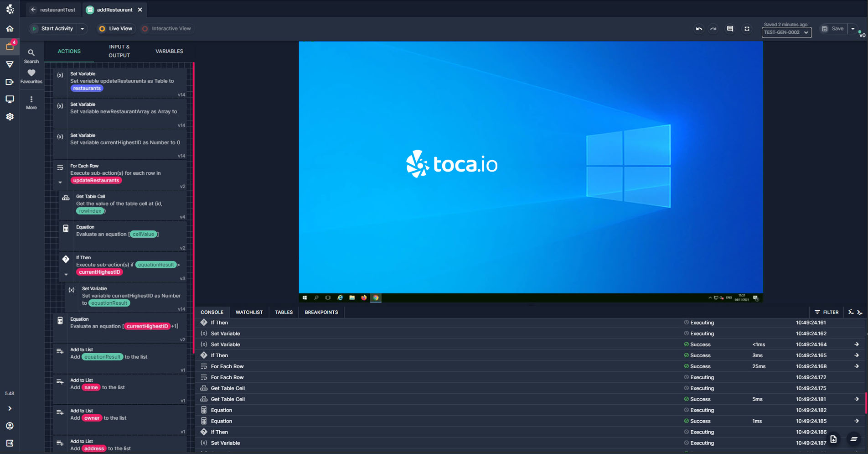Click back arrow beside restaurantTest
The height and width of the screenshot is (454, 868).
pos(33,10)
